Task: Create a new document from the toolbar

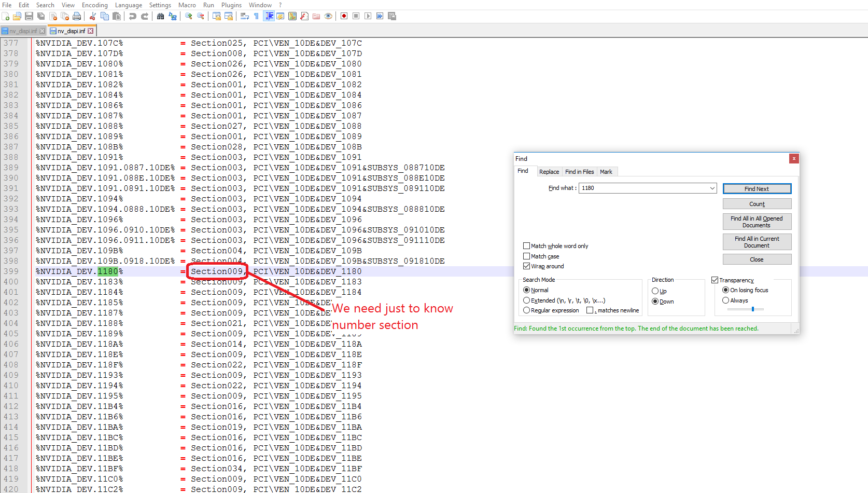Action: tap(5, 16)
